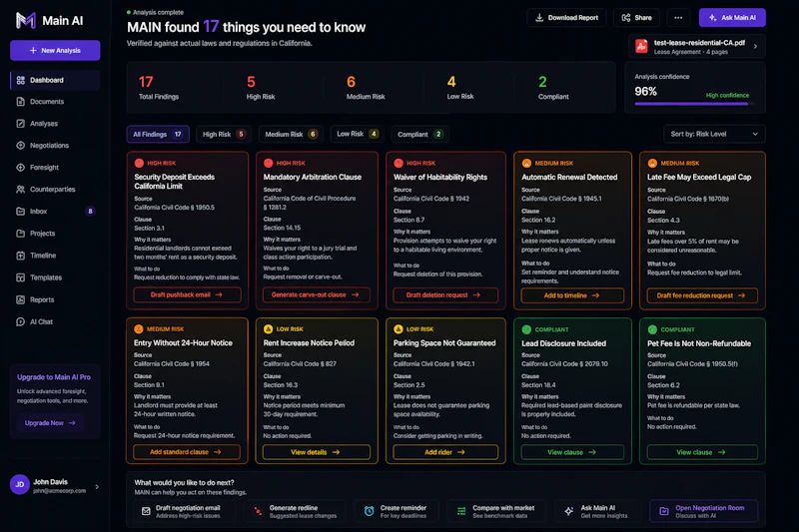Select the All Findings tab
The height and width of the screenshot is (532, 799).
pos(158,135)
